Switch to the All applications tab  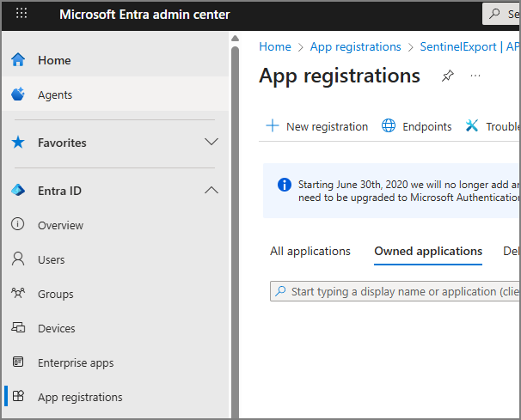click(x=310, y=252)
